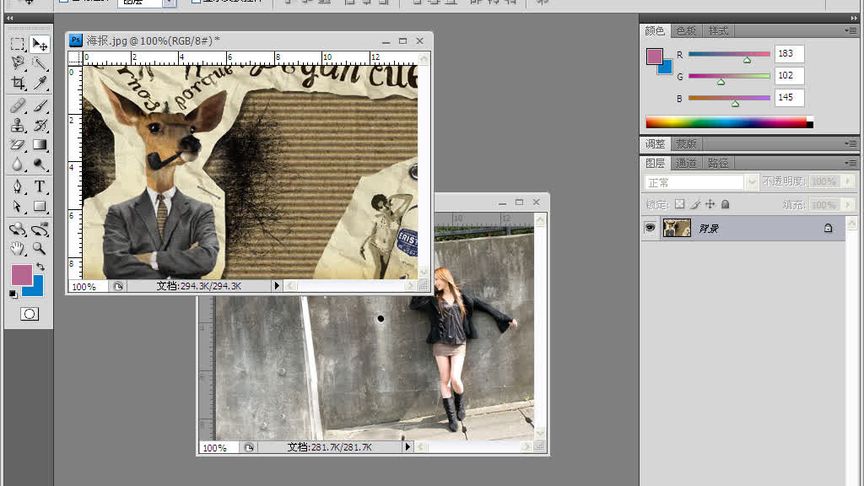Image resolution: width=864 pixels, height=486 pixels.
Task: Select the Zoom magnifier tool
Action: pos(40,247)
